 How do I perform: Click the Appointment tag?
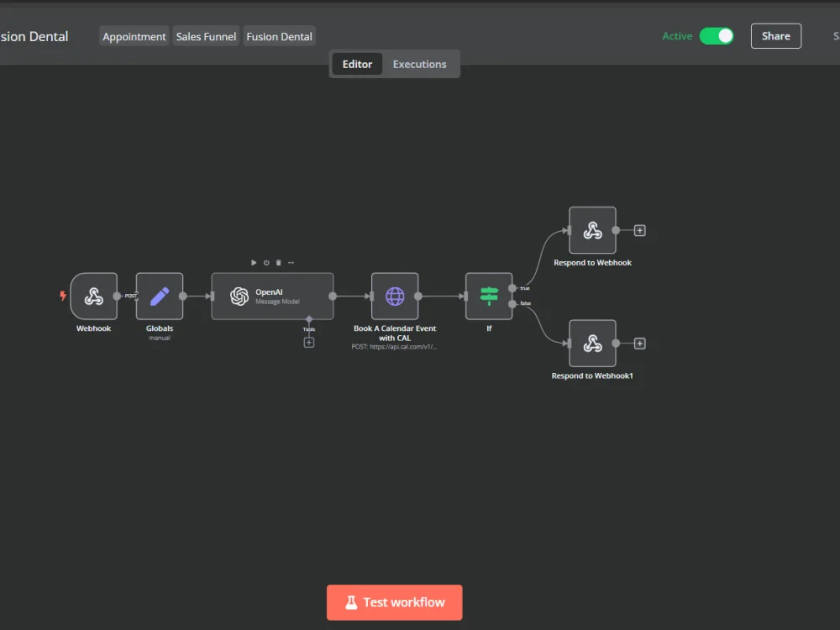(134, 36)
